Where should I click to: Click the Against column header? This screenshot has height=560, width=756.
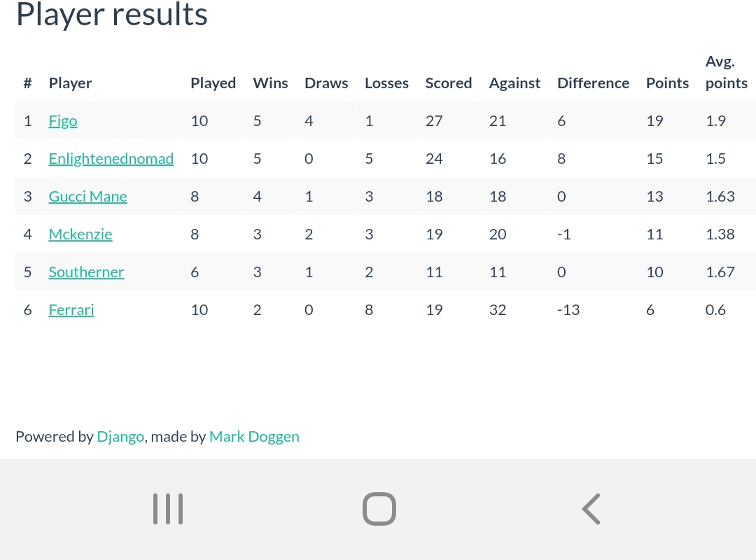coord(515,83)
